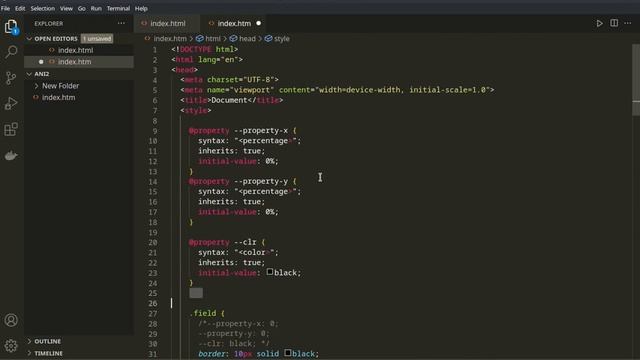The image size is (640, 360).
Task: Expand the Timeline section
Action: point(29,353)
